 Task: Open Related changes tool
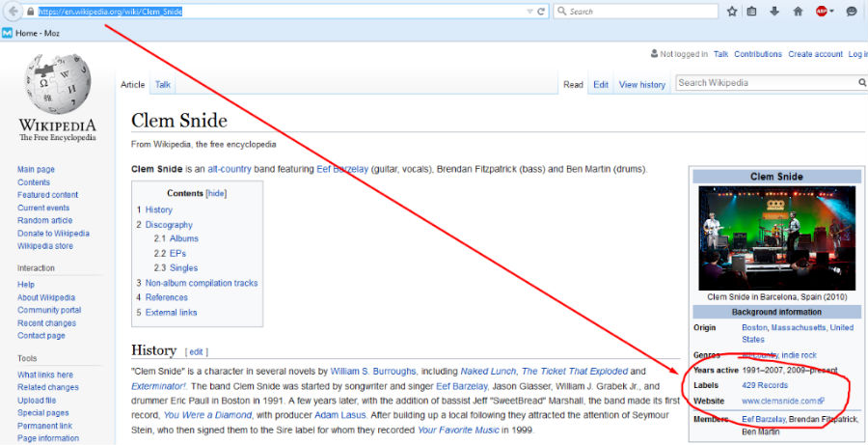click(x=47, y=387)
